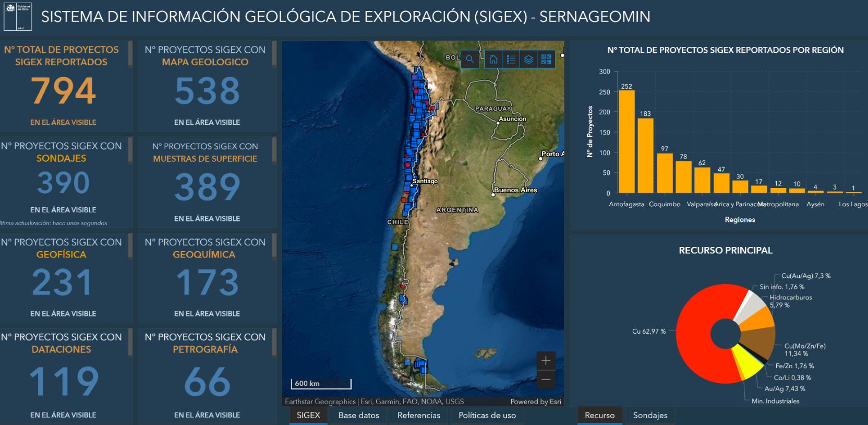Switch to the SIGEX tab
Viewport: 868px width, 425px height.
pyautogui.click(x=308, y=415)
